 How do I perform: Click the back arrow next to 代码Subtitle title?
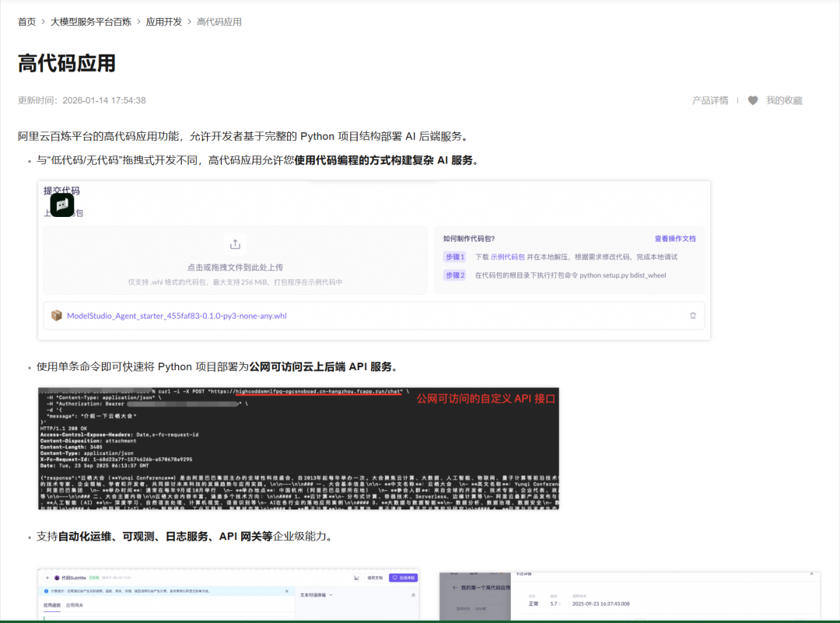click(x=47, y=578)
